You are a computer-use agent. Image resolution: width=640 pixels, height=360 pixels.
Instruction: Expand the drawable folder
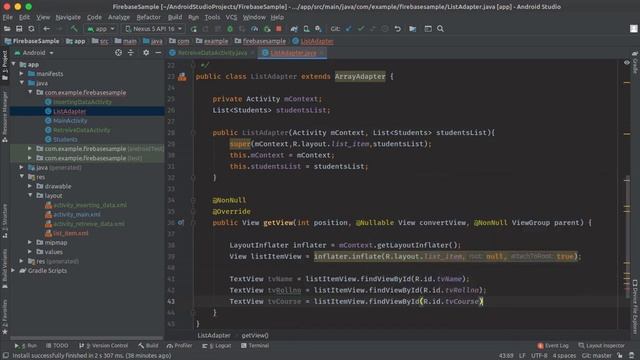click(x=30, y=186)
